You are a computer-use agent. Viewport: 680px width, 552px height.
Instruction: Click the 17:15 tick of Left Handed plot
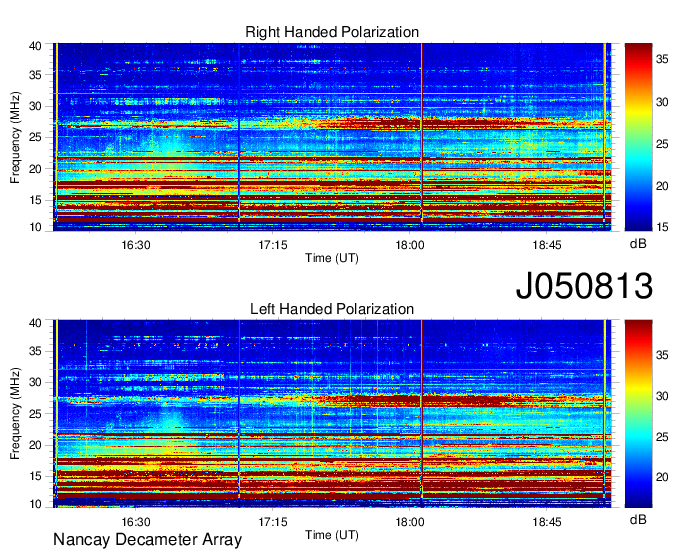click(273, 522)
